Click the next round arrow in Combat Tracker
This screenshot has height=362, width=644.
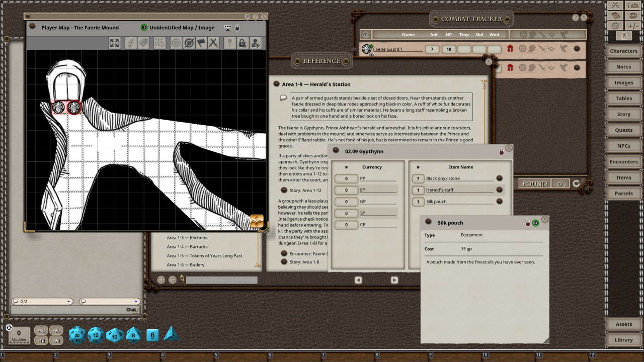[577, 184]
